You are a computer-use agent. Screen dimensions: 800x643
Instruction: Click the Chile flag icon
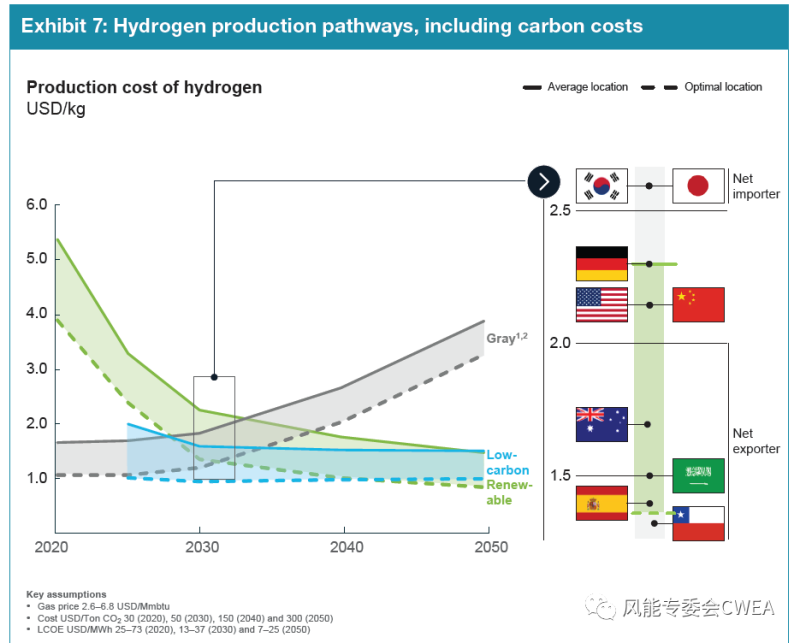pyautogui.click(x=697, y=523)
